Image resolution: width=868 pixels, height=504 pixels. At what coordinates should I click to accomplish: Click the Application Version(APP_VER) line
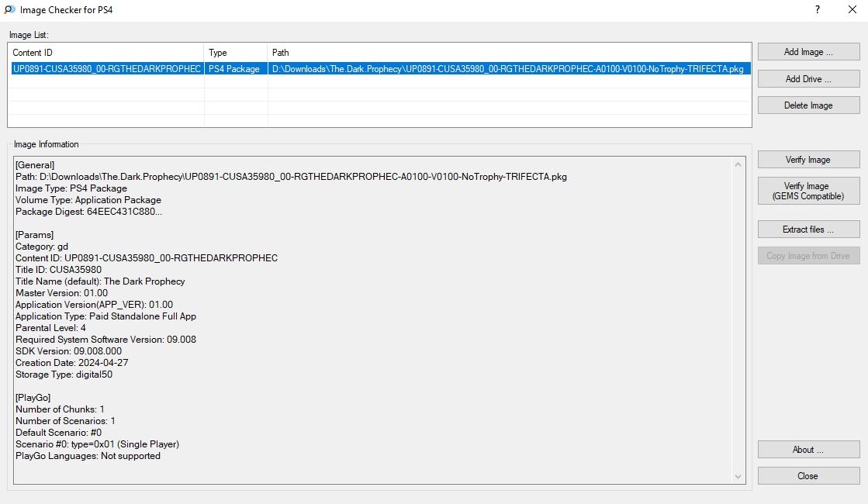click(x=94, y=304)
